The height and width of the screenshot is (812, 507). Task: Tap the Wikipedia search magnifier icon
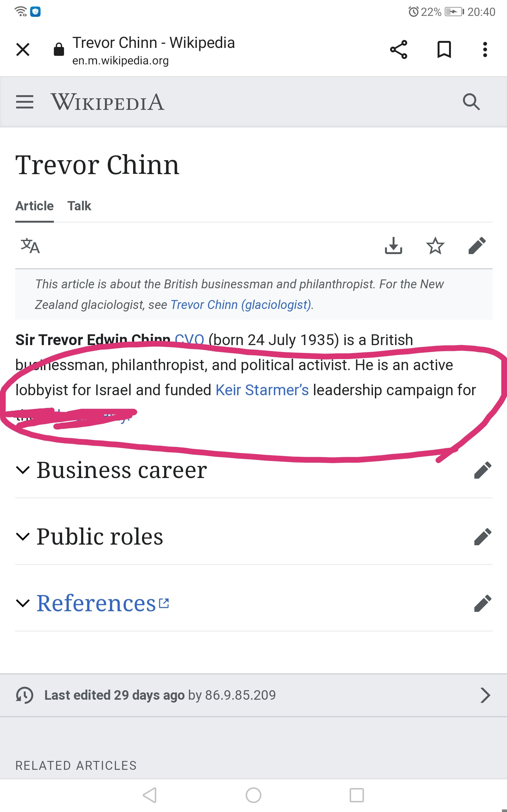[x=471, y=102]
